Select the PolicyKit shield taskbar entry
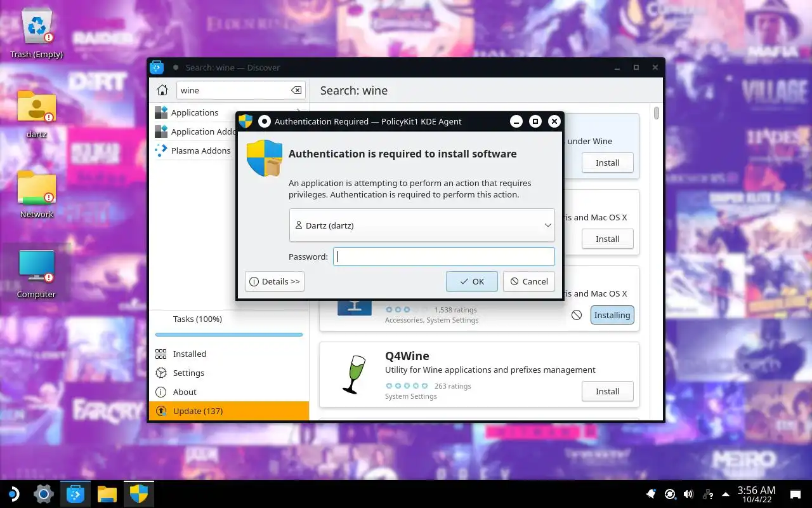Image resolution: width=812 pixels, height=508 pixels. point(139,494)
